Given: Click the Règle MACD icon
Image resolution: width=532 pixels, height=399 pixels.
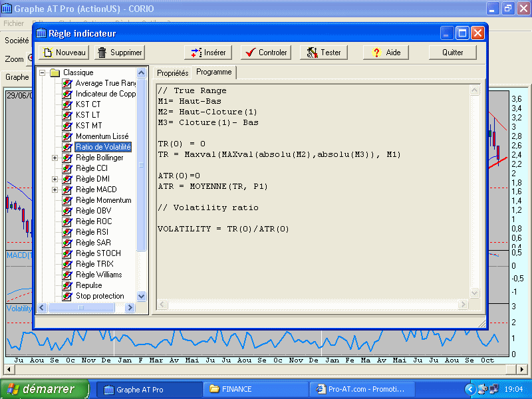Looking at the screenshot, I should [x=67, y=190].
